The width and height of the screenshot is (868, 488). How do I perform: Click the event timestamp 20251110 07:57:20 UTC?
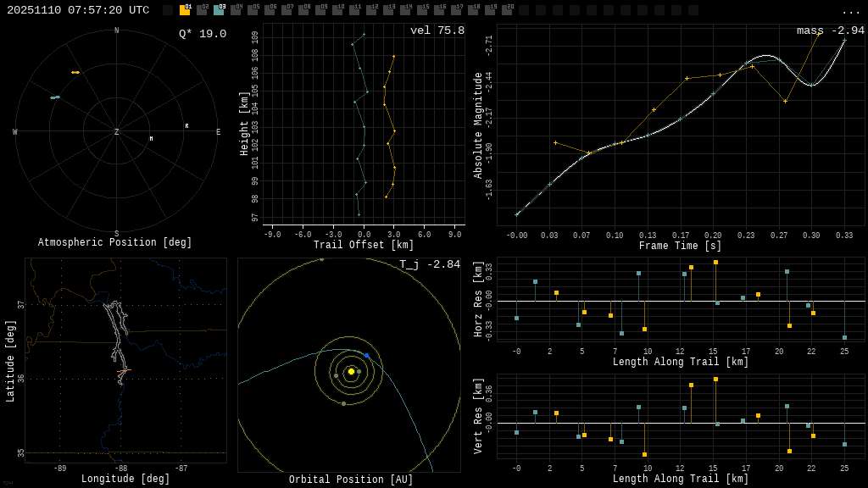78,10
